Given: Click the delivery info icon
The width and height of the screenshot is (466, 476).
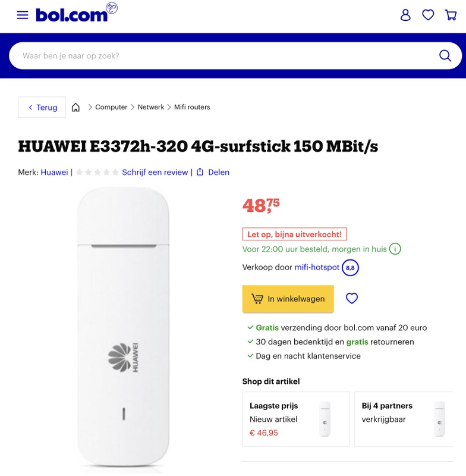Looking at the screenshot, I should pos(395,249).
